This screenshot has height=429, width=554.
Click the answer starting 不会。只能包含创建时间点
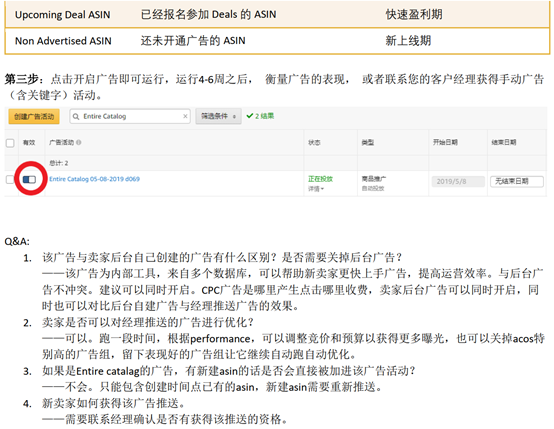[212, 387]
